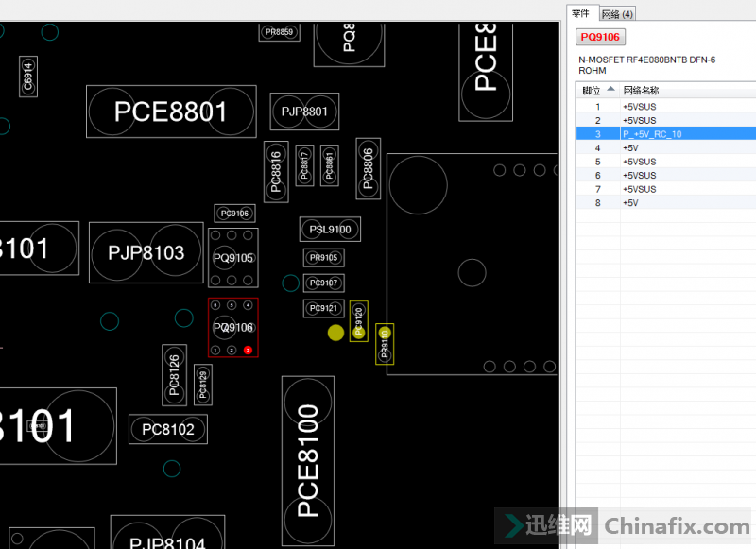Select the PC8102 capacitor
This screenshot has width=756, height=549.
pos(167,429)
